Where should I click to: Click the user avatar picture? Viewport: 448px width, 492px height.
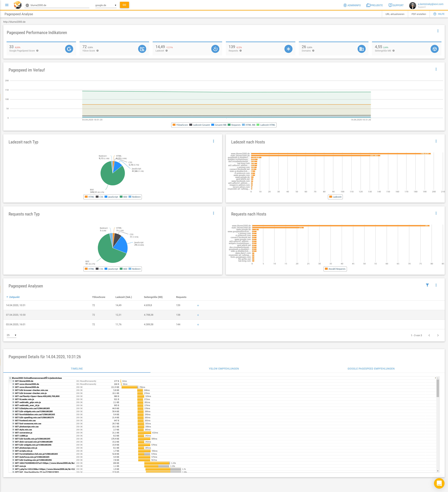412,5
